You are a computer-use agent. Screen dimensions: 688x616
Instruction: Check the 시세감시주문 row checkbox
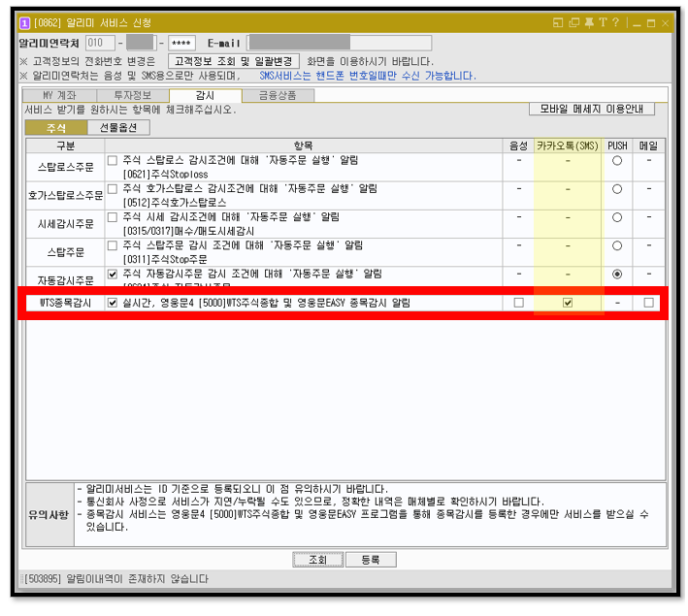(x=113, y=217)
